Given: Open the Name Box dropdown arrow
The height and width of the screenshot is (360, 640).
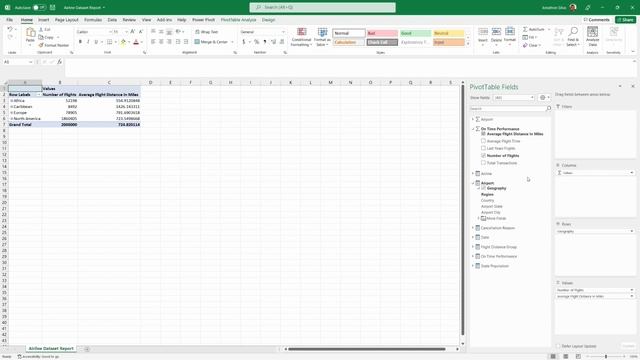Looking at the screenshot, I should 31,62.
